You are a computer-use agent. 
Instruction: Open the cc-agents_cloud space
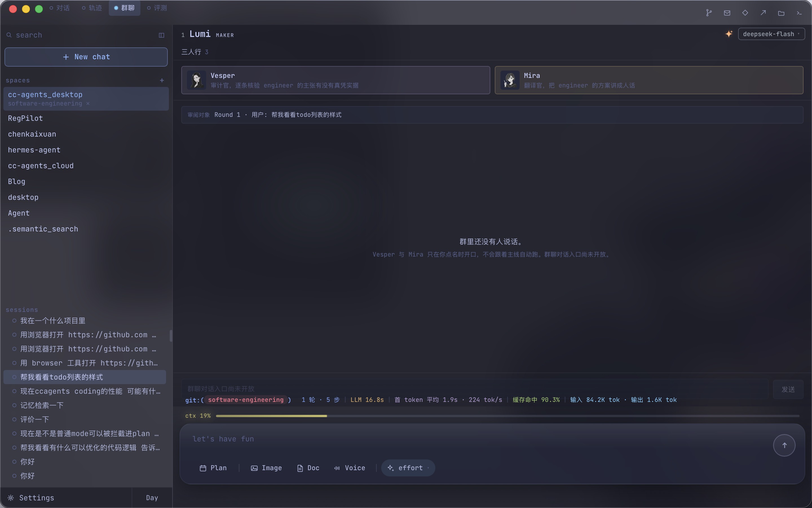tap(86, 166)
